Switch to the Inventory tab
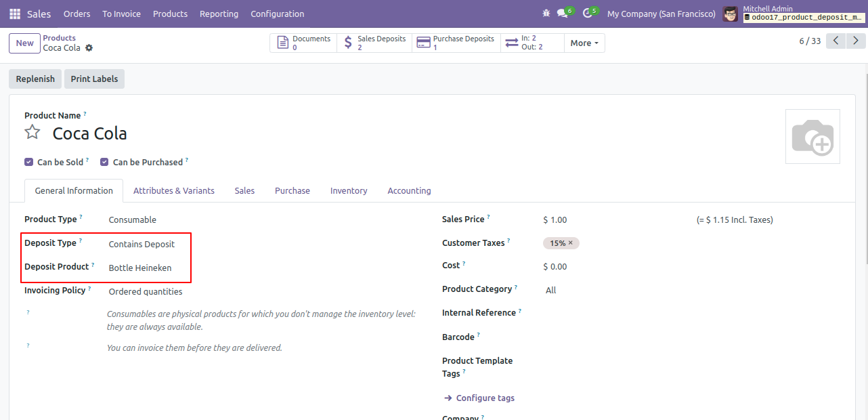 [x=349, y=190]
